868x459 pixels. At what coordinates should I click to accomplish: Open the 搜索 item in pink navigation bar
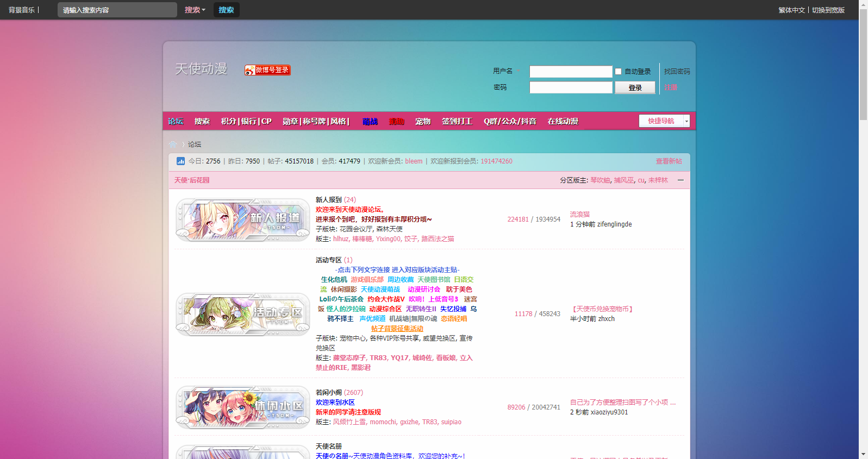click(x=202, y=121)
